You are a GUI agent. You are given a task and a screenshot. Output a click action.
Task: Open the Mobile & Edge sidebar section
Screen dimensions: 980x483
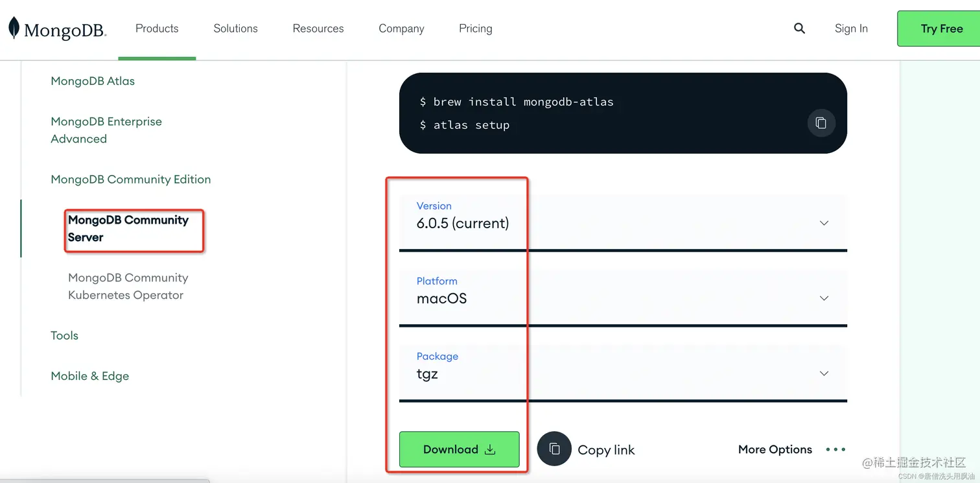(89, 376)
